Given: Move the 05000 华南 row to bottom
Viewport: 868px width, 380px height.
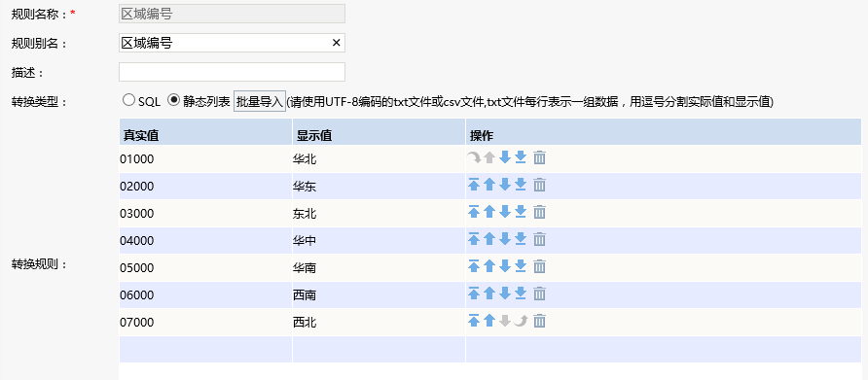Looking at the screenshot, I should coord(520,267).
